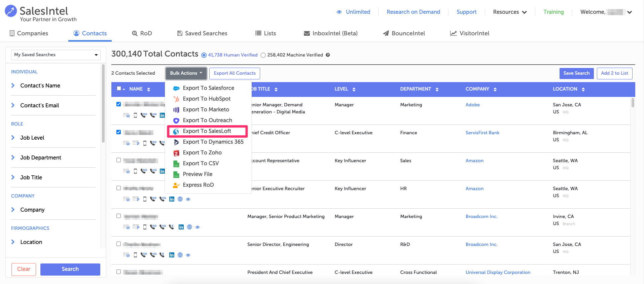Click Add 2 to List button
644x284 pixels.
614,73
